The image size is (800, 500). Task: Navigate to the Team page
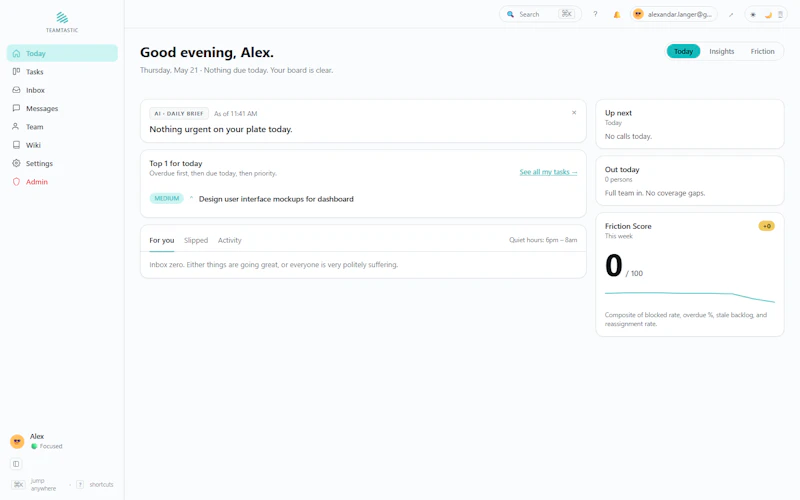click(62, 127)
